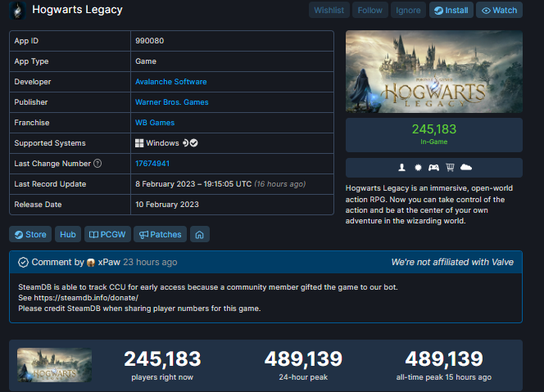
Task: Click the Hogwarts Legacy app icon by the title
Action: [x=17, y=11]
